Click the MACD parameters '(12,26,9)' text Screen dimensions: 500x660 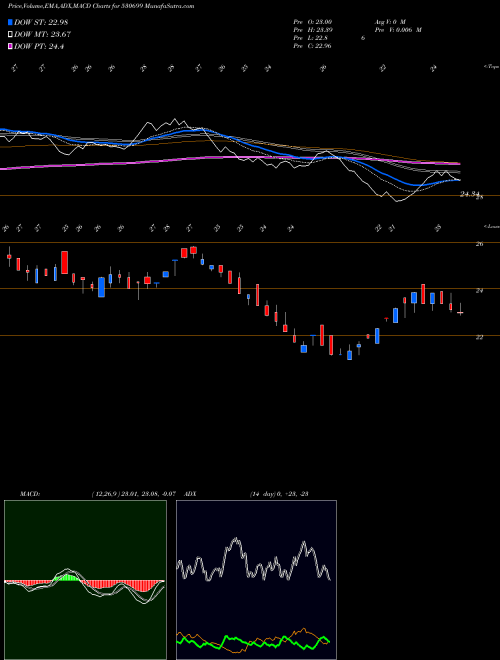point(105,494)
